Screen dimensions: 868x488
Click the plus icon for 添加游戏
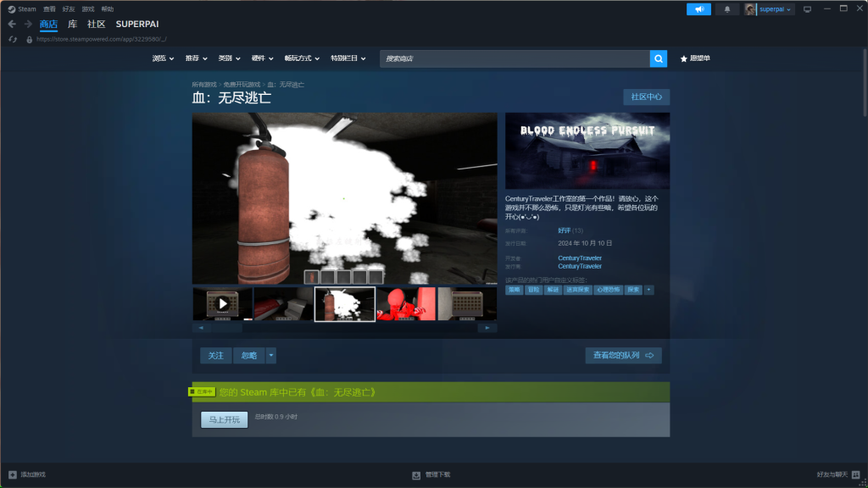13,474
